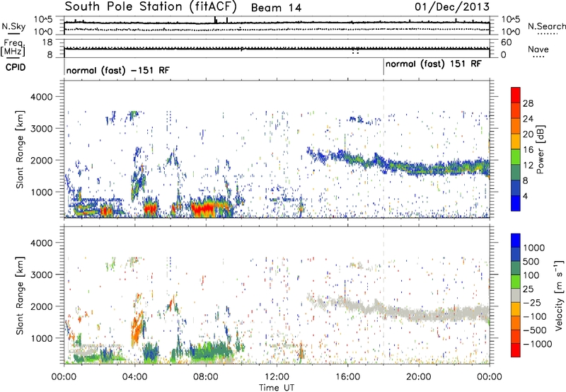This screenshot has height=392, width=566.
Task: Click the date '01/Dec/2013'
Action: (x=452, y=6)
